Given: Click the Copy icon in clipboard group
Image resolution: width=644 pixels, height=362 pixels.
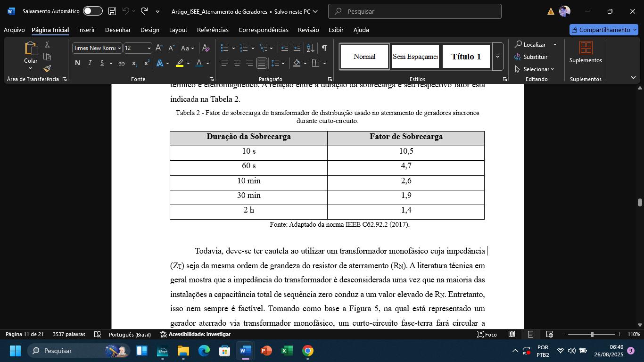Looking at the screenshot, I should coord(47,57).
